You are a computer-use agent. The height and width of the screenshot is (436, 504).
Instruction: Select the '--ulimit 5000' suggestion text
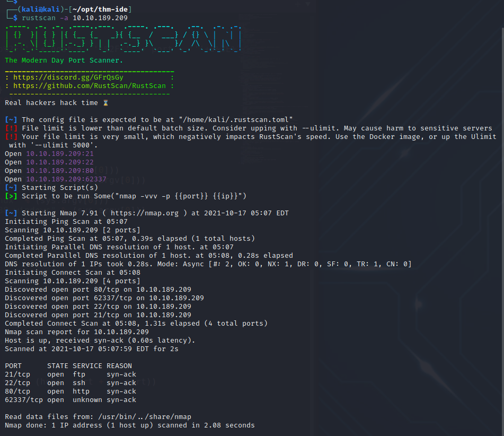coord(64,145)
